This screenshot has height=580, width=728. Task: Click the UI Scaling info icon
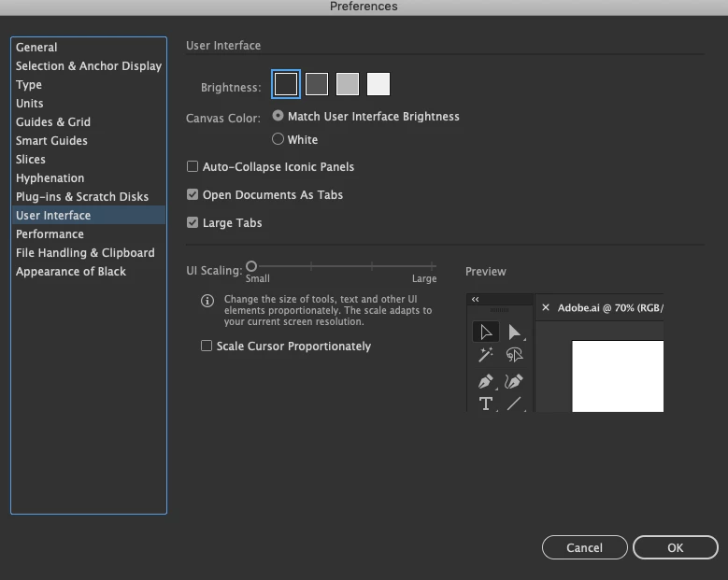pos(207,301)
